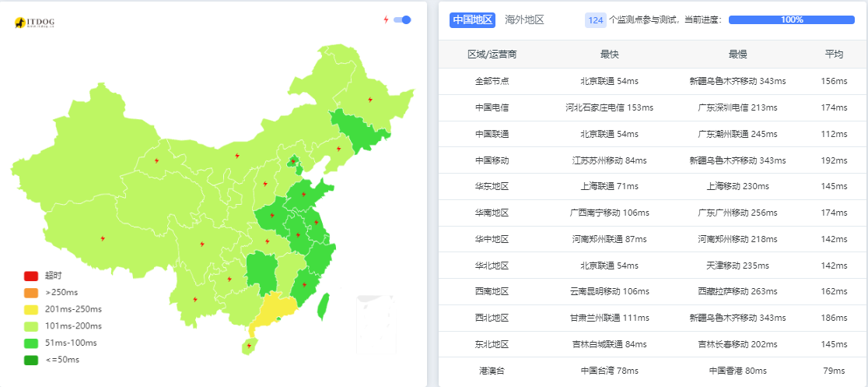The width and height of the screenshot is (868, 387).
Task: Select the 中国移动 row label
Action: (x=492, y=160)
